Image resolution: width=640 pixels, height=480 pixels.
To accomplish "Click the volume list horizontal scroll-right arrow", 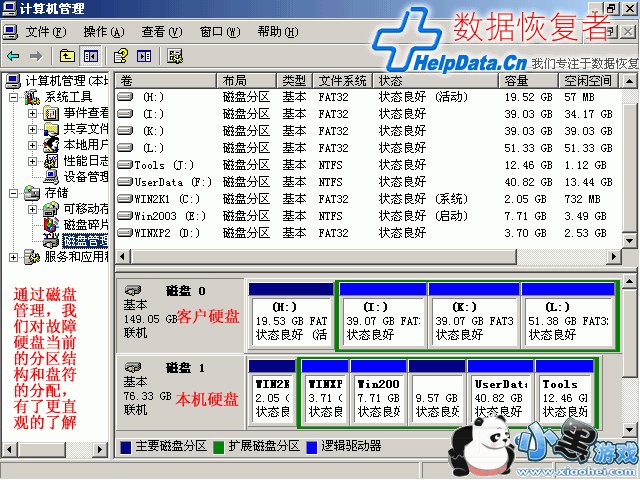I will (613, 257).
